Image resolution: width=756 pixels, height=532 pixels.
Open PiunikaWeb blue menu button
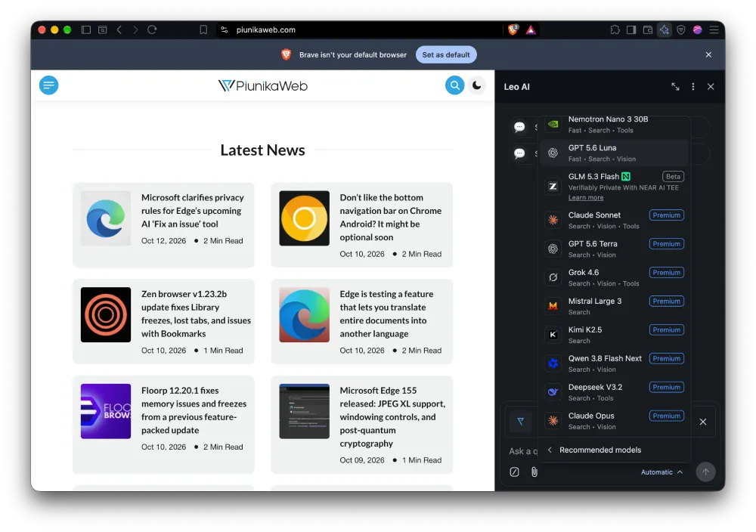(48, 85)
